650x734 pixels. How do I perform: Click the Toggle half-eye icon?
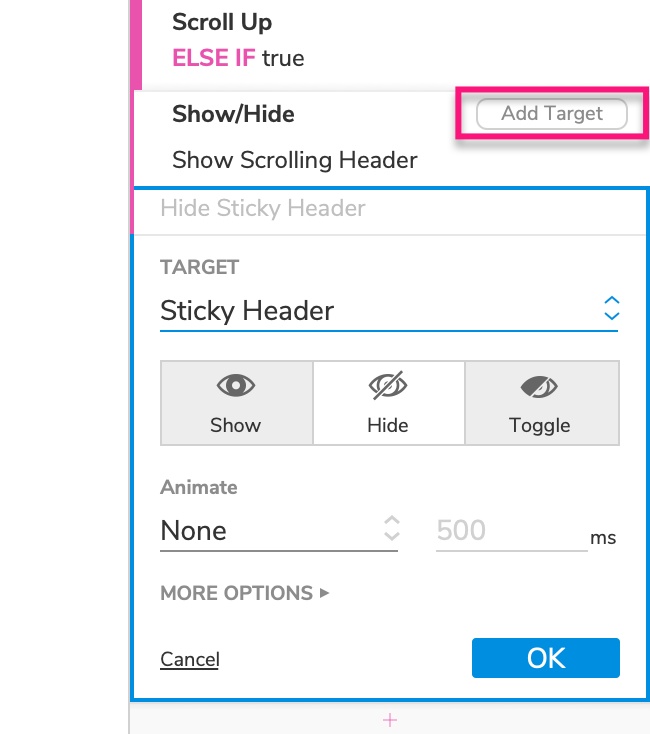540,386
